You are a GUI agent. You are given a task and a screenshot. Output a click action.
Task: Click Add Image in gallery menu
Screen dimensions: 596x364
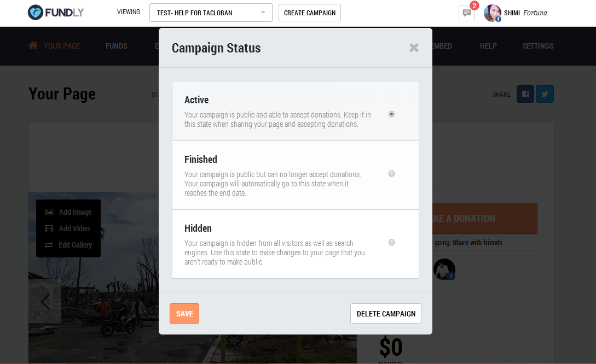pos(68,212)
